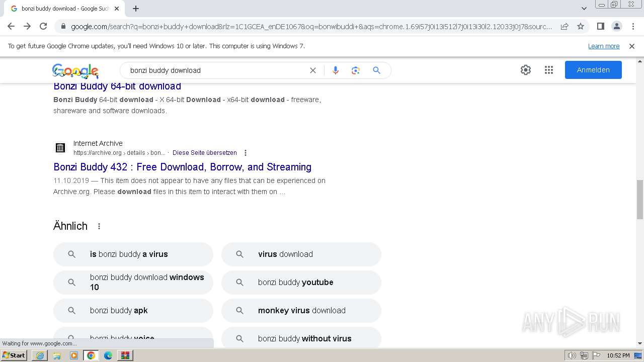
Task: Select related search monkey virus download
Action: tap(301, 311)
